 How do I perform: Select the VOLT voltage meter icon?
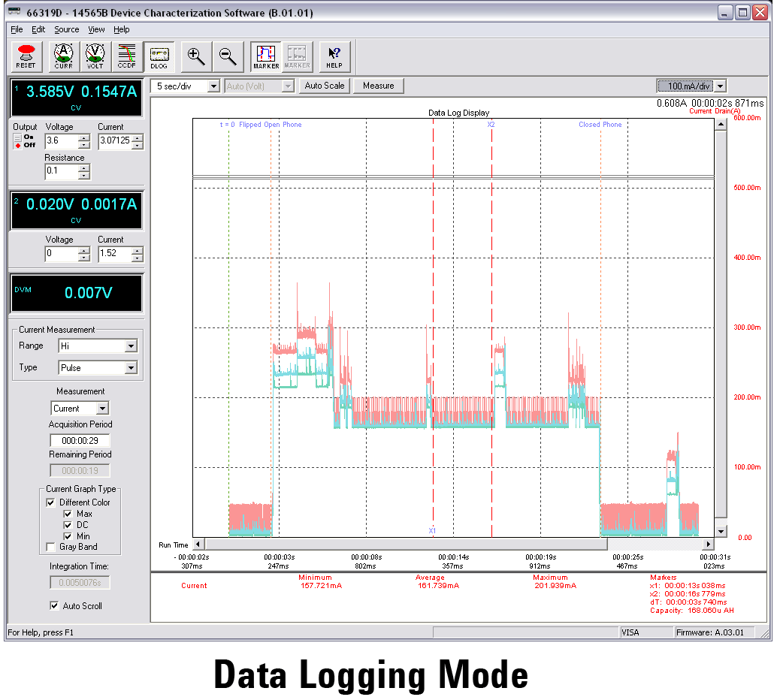coord(95,56)
